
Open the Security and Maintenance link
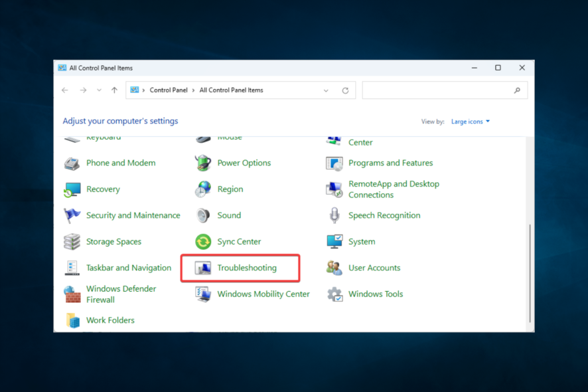(x=133, y=215)
